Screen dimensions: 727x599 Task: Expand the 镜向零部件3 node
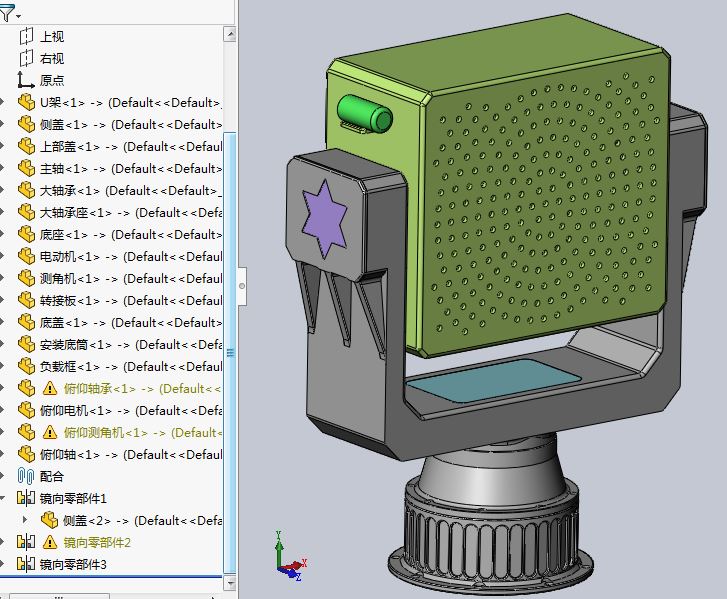point(2,564)
